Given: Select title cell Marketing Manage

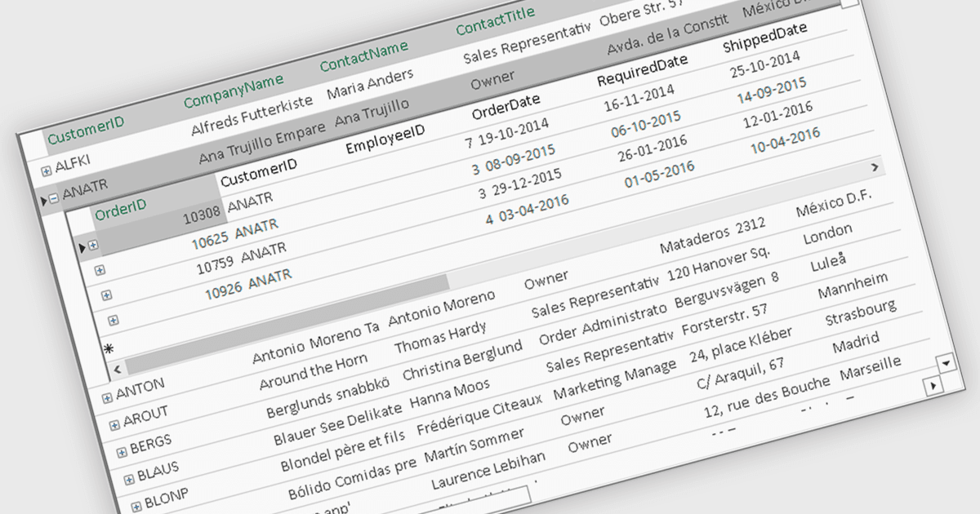Looking at the screenshot, I should 615,378.
